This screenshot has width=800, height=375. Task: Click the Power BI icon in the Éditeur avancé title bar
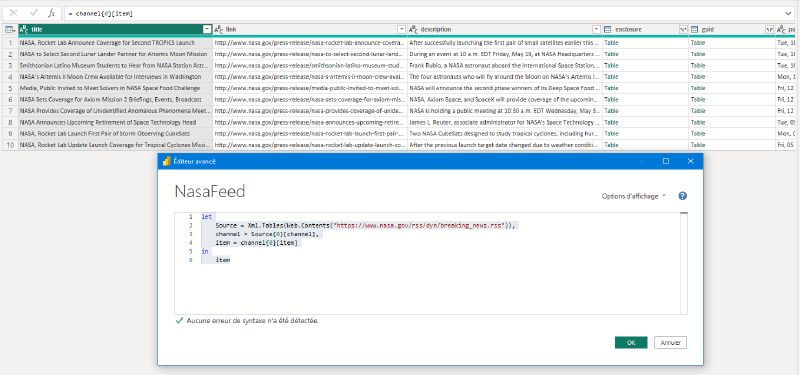pyautogui.click(x=166, y=161)
